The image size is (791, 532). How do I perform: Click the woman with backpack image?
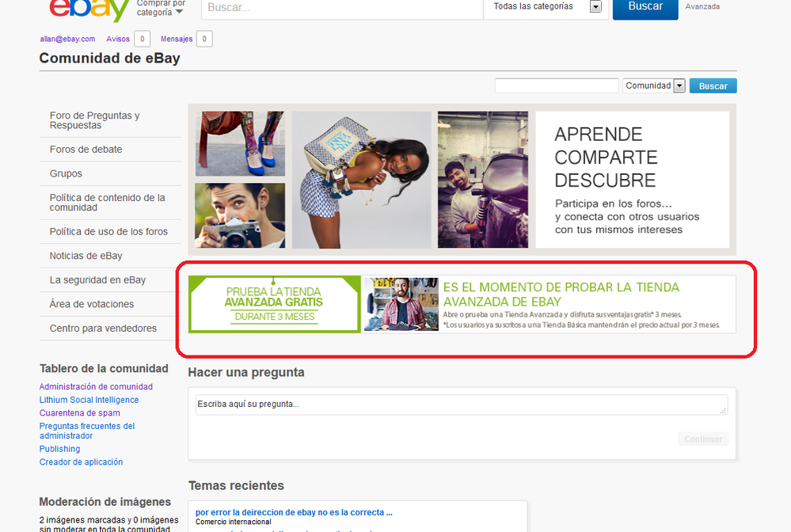(362, 180)
